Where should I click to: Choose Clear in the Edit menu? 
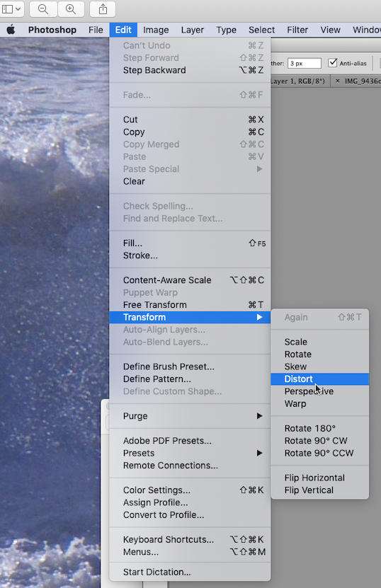pos(190,182)
